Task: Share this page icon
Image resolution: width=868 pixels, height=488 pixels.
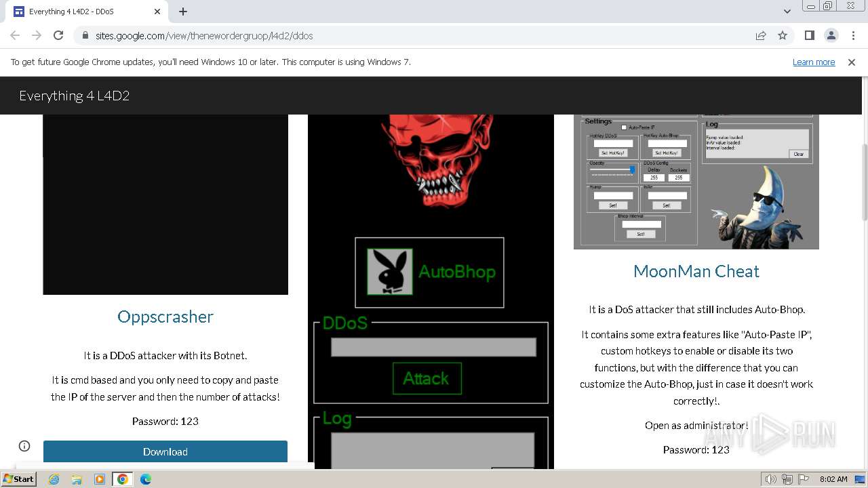Action: pos(761,35)
